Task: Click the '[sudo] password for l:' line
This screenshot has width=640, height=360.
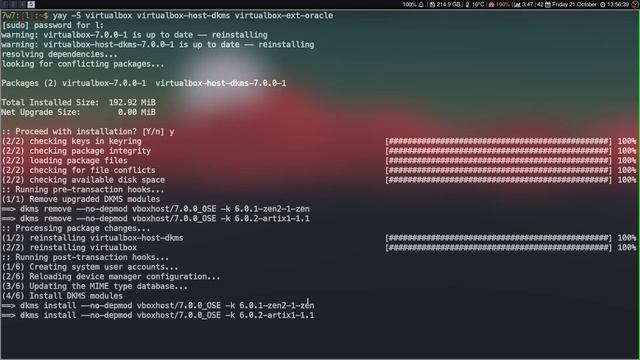Action: pos(53,25)
